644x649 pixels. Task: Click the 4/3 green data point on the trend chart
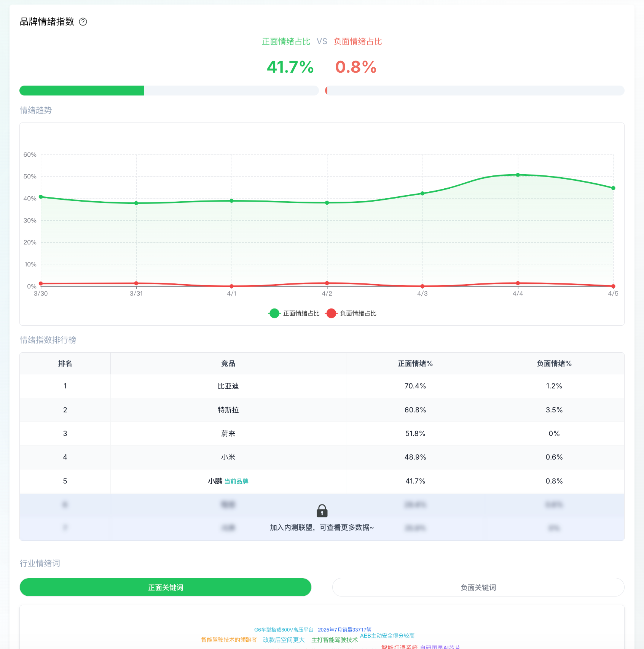point(422,193)
